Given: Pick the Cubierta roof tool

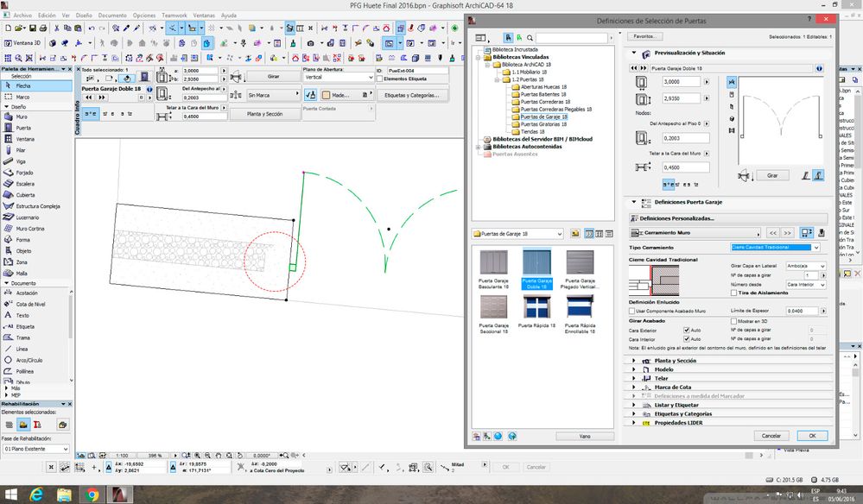Looking at the screenshot, I should [24, 195].
